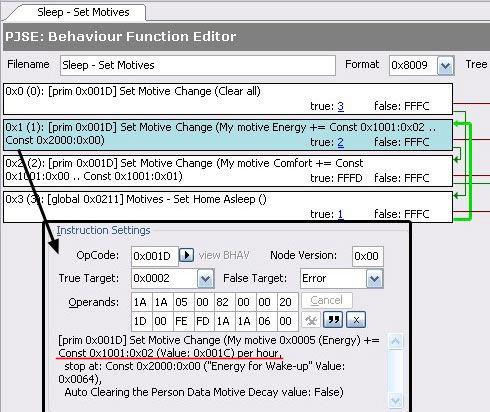The width and height of the screenshot is (490, 412).
Task: Edit operand cell FD in second row
Action: (203, 321)
